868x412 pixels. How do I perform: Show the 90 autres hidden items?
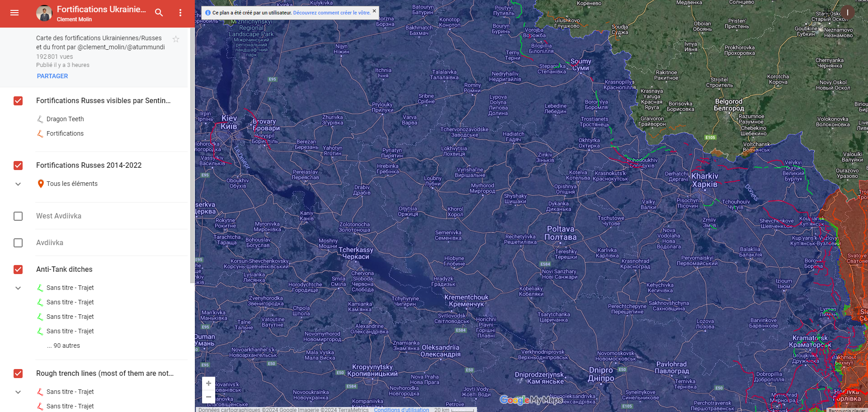pyautogui.click(x=64, y=346)
